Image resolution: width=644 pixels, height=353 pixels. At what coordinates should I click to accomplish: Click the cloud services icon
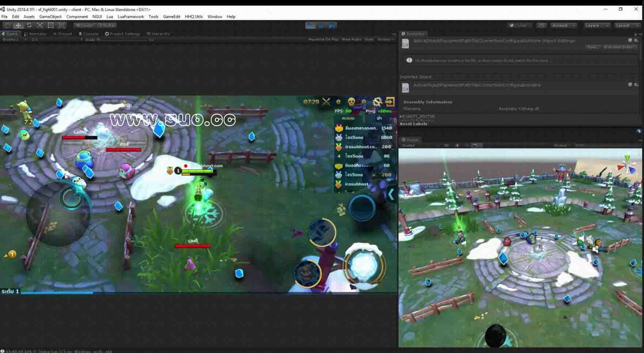[x=542, y=26]
